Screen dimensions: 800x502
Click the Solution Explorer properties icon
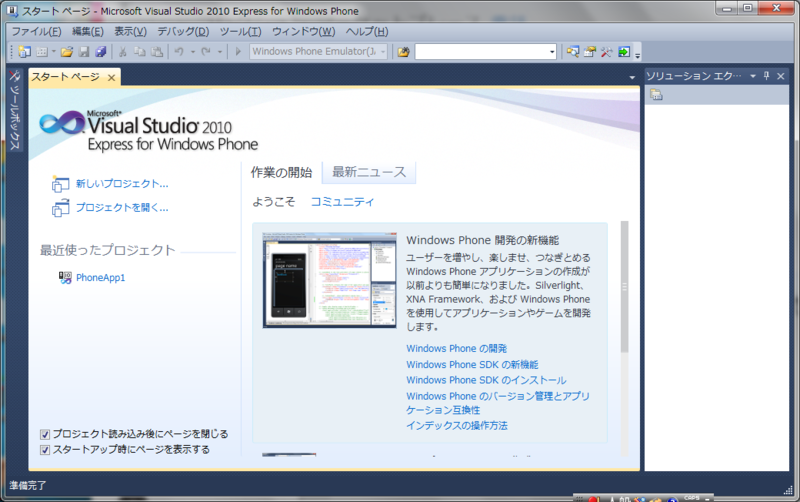pos(656,95)
